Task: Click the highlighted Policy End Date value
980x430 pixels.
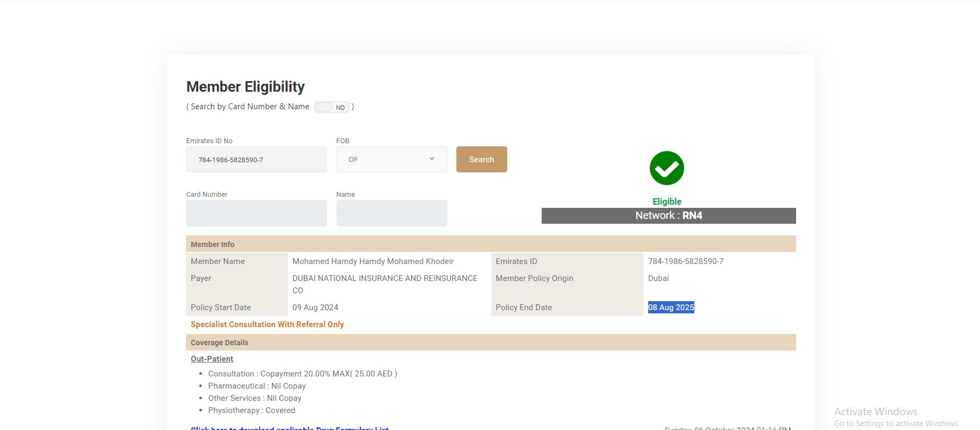Action: [671, 308]
